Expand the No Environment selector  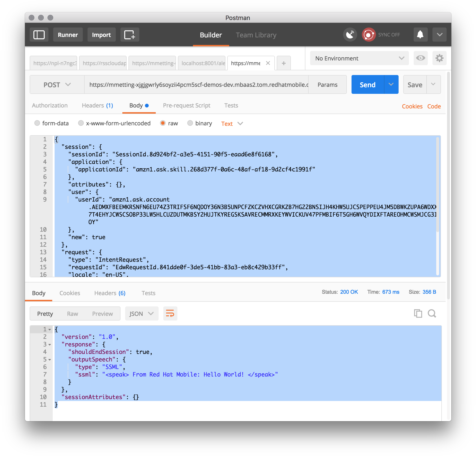359,58
